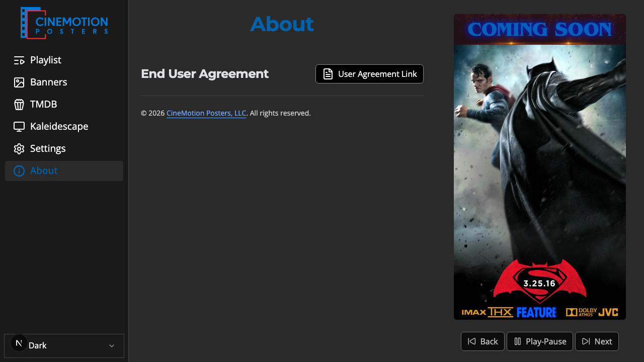The image size is (644, 362).
Task: Select the About menu item
Action: tap(64, 171)
